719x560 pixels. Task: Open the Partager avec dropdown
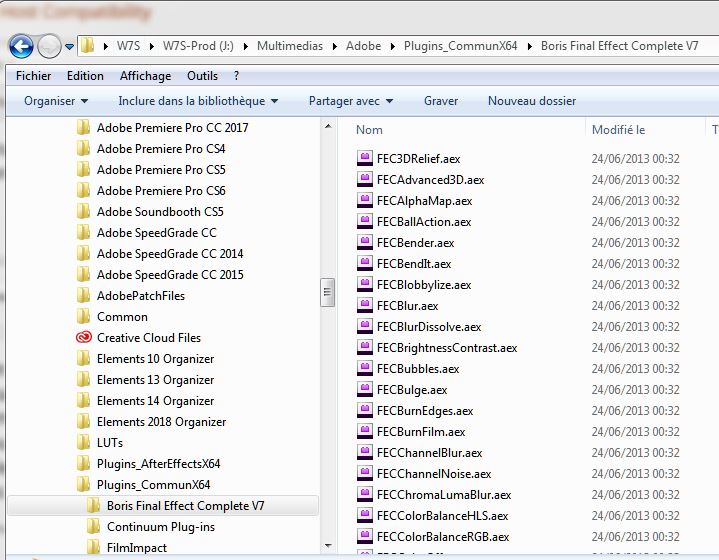coord(351,101)
